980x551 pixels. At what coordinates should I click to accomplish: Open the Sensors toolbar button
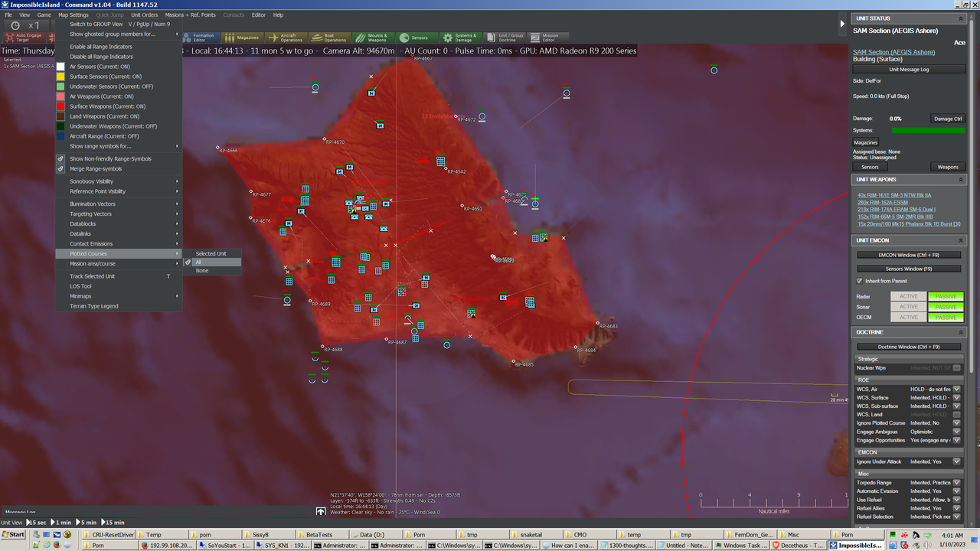417,37
